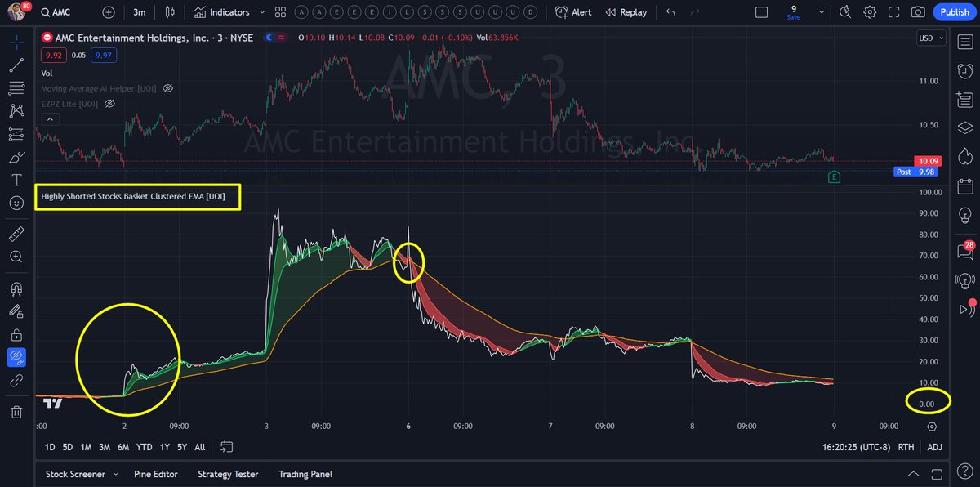The width and height of the screenshot is (980, 487).
Task: Select the crosshair cursor tool
Action: 16,42
